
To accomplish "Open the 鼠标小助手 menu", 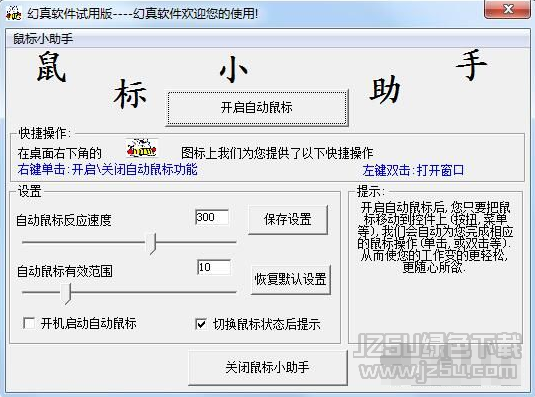I will pyautogui.click(x=43, y=39).
